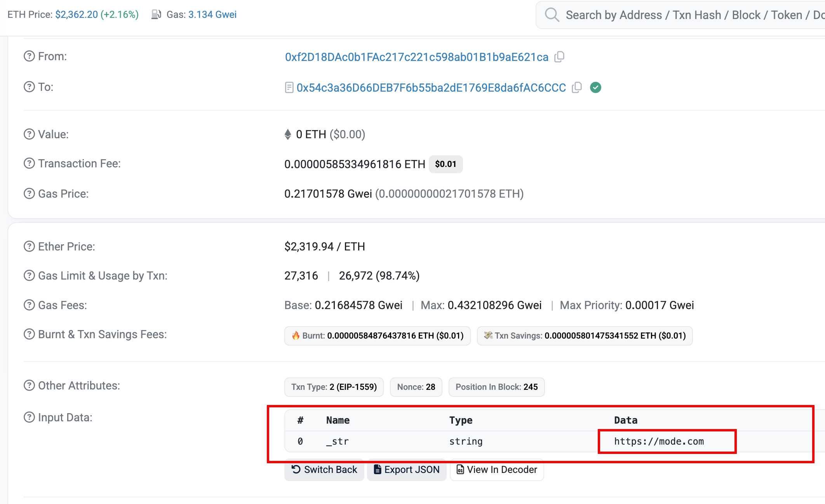
Task: Click the help icon beside Input Data
Action: (29, 417)
